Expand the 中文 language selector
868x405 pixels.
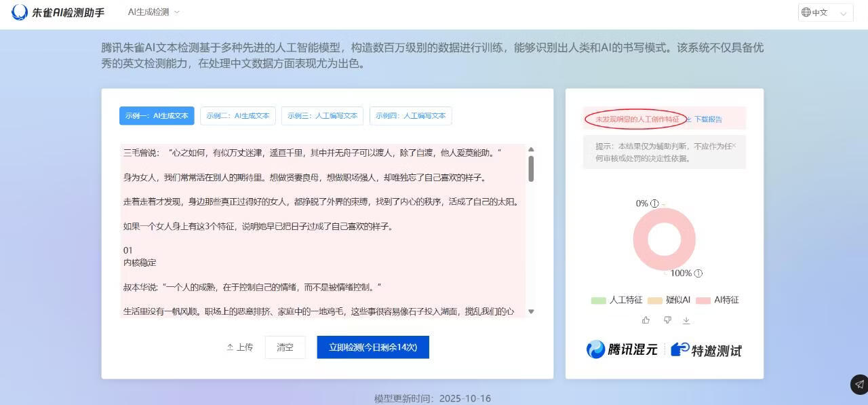click(843, 12)
